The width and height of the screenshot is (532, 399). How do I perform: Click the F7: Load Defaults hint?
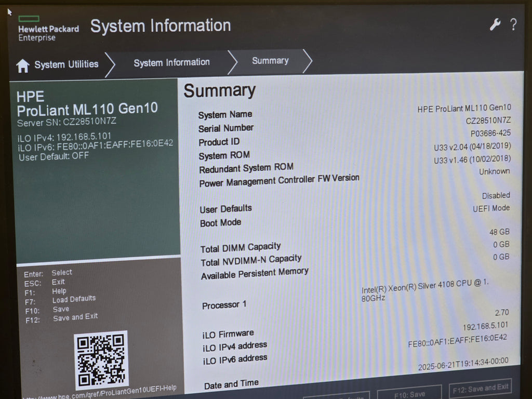[x=60, y=300]
